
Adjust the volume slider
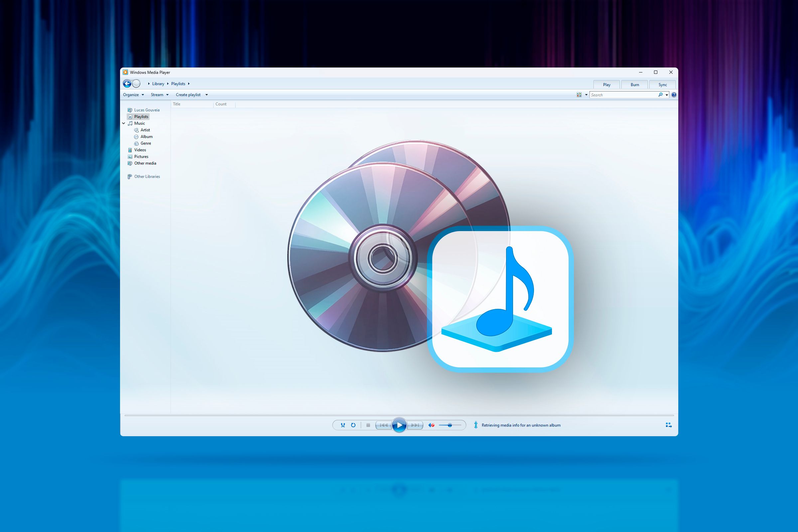pos(450,425)
